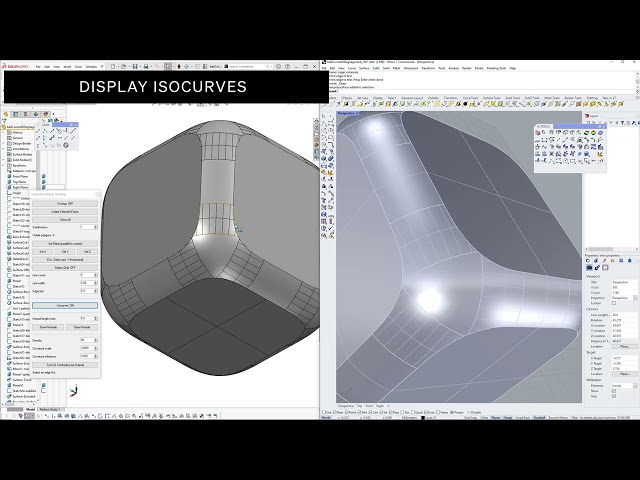Toggle the highlighted Isocurves button

coord(65,305)
